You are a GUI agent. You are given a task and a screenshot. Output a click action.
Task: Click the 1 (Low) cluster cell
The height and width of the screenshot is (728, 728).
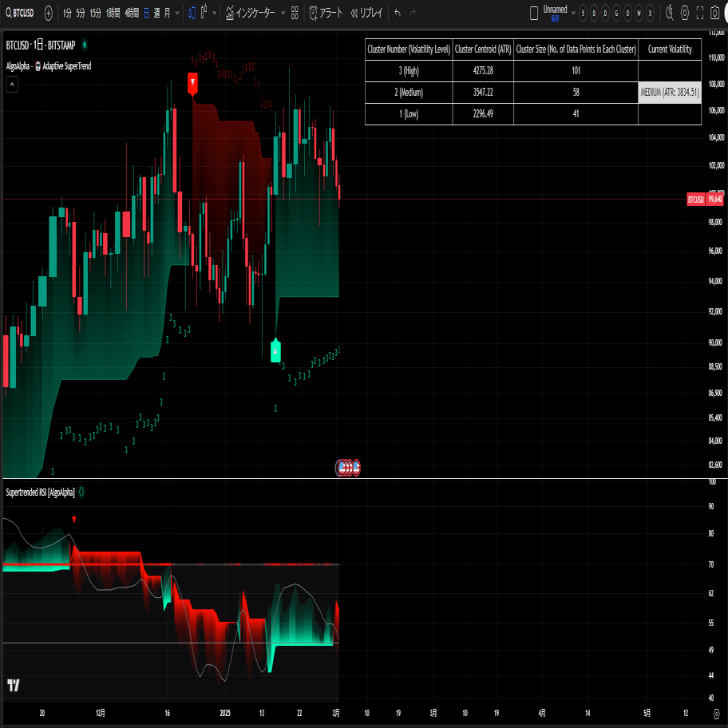[409, 114]
